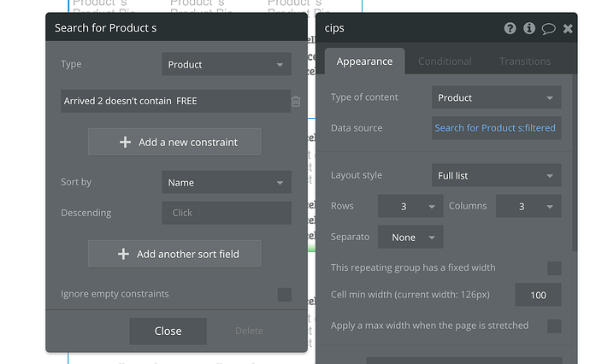
Task: Toggle Ignore empty constraints checkbox
Action: point(284,295)
